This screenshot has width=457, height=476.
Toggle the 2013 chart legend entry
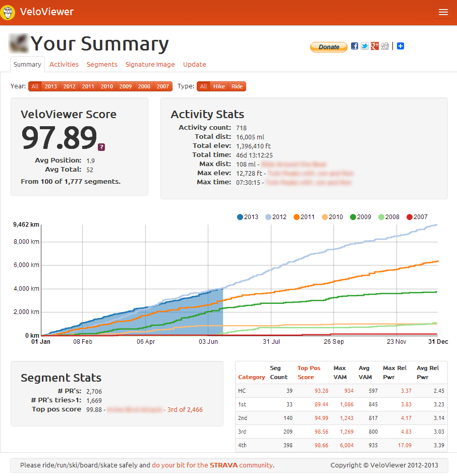pos(248,217)
